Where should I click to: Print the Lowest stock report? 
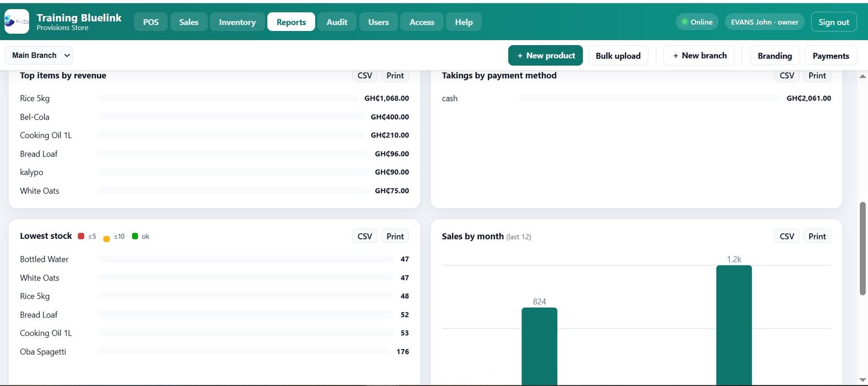pyautogui.click(x=395, y=236)
